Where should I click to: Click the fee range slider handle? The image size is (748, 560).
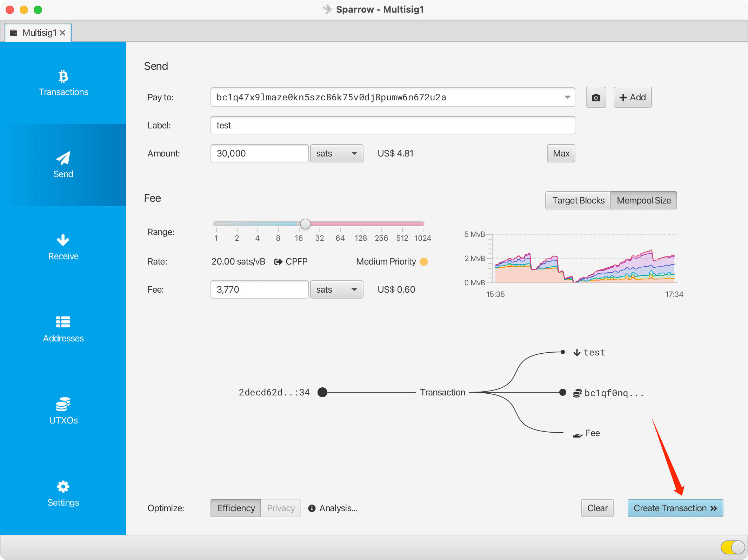[x=305, y=224]
